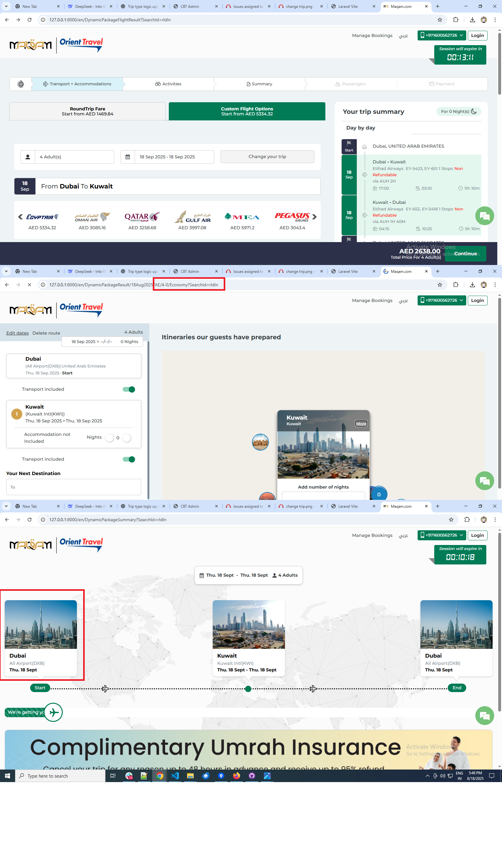Click the calendar icon beside the date range
The width and height of the screenshot is (502, 868).
127,157
